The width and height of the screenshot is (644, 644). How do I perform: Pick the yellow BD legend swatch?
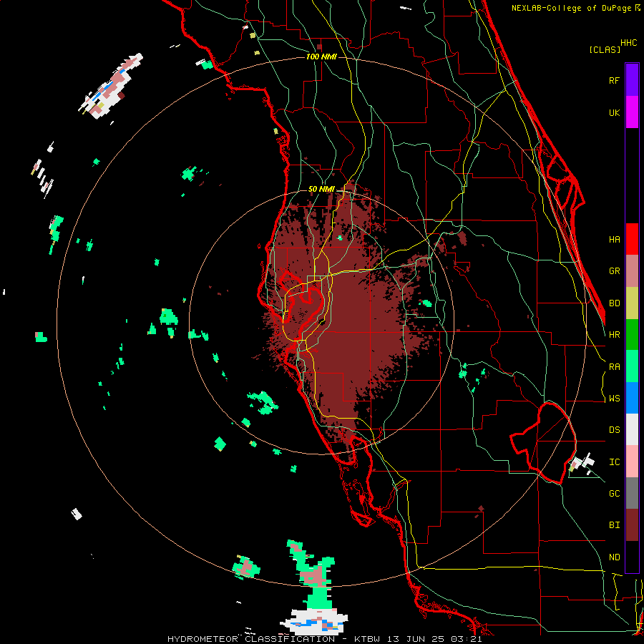[632, 303]
